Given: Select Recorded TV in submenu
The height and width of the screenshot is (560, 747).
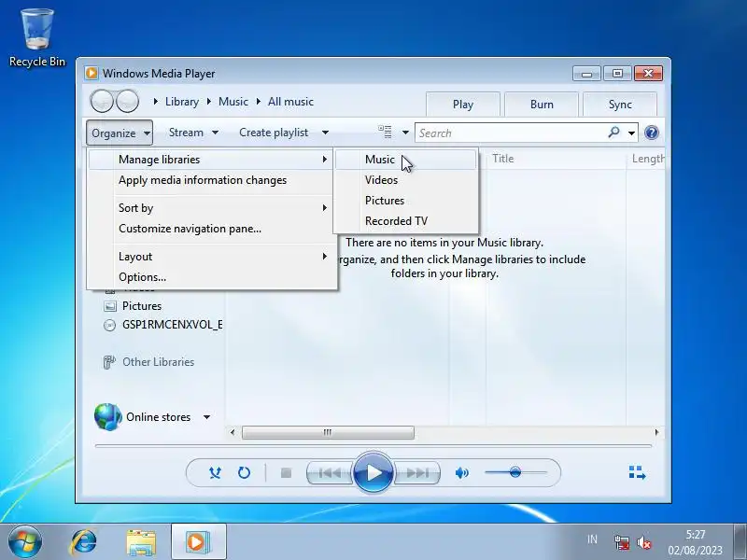Looking at the screenshot, I should (405, 221).
